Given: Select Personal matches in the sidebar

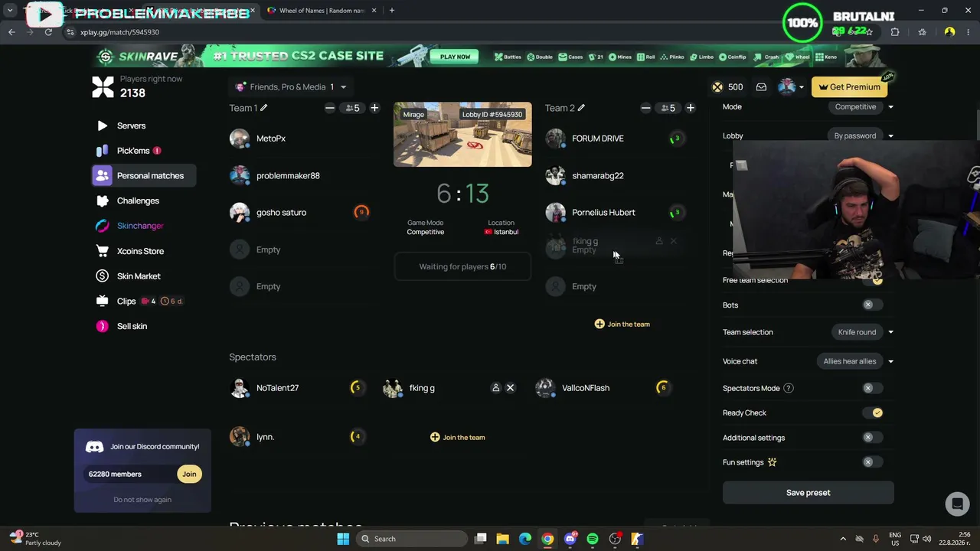Looking at the screenshot, I should pyautogui.click(x=143, y=176).
